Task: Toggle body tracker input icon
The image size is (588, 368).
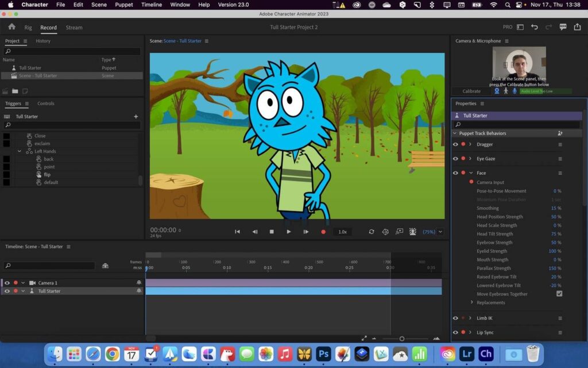Action: [505, 91]
